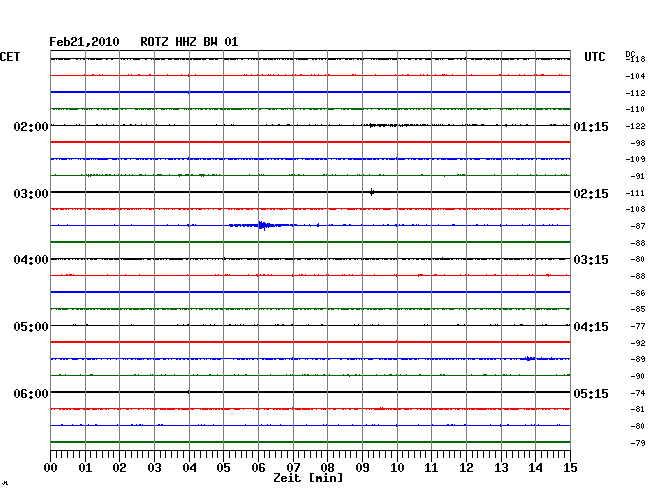
Task: Click the UTC time zone label
Action: (x=594, y=57)
